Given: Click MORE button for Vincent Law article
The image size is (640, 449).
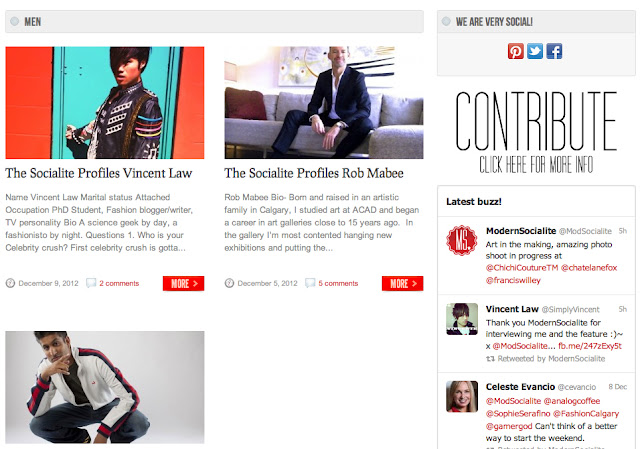Looking at the screenshot, I should (x=183, y=283).
